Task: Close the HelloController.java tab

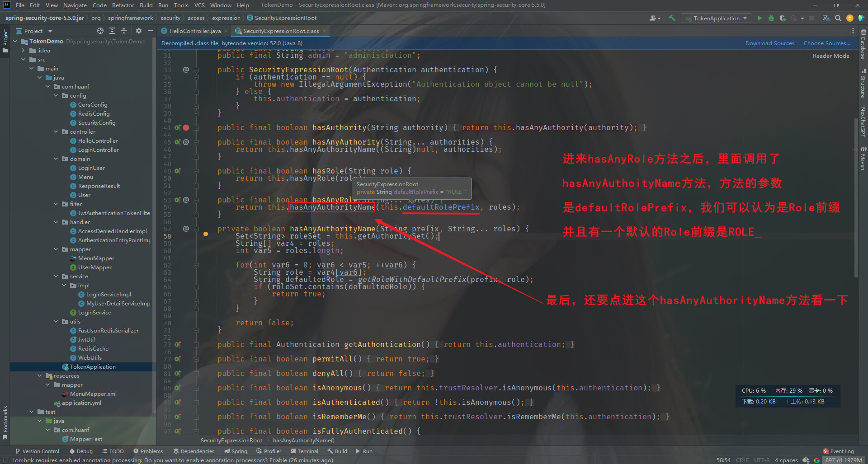Action: tap(226, 31)
